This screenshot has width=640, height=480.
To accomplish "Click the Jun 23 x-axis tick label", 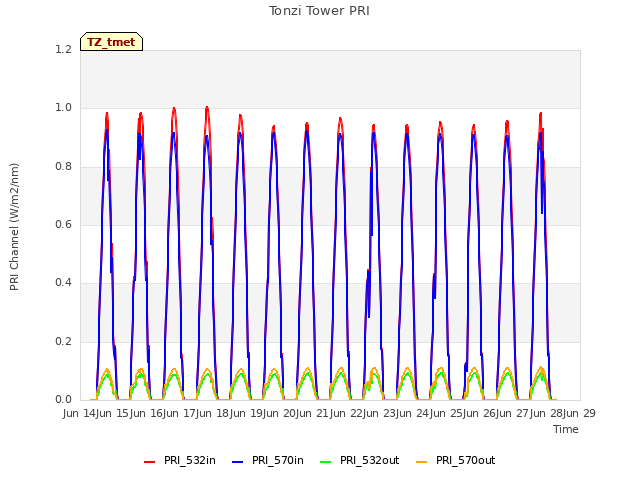I will (x=380, y=413).
